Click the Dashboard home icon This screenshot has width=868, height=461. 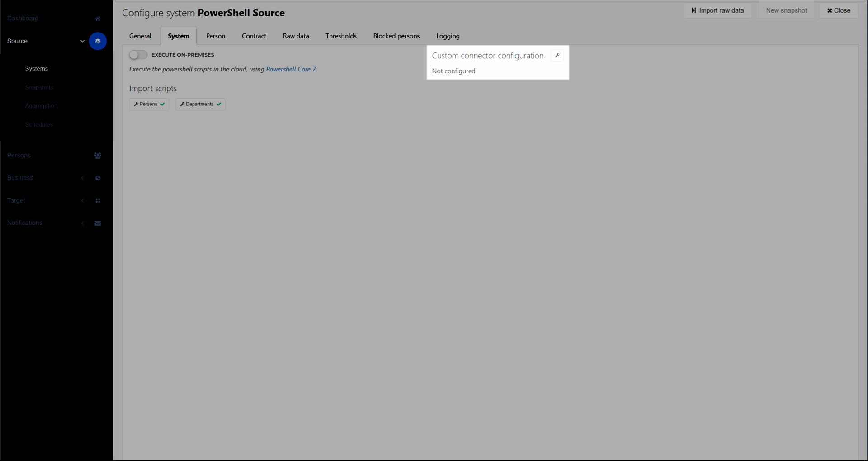tap(98, 19)
